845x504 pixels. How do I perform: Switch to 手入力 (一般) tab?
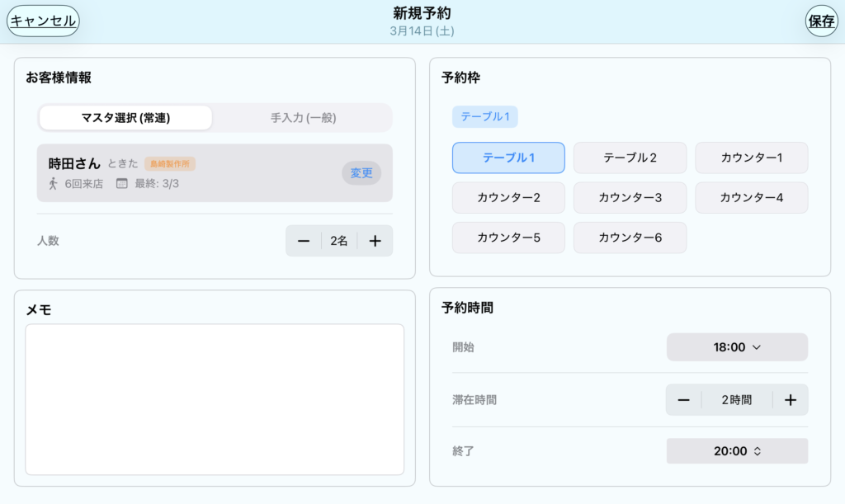click(x=303, y=118)
